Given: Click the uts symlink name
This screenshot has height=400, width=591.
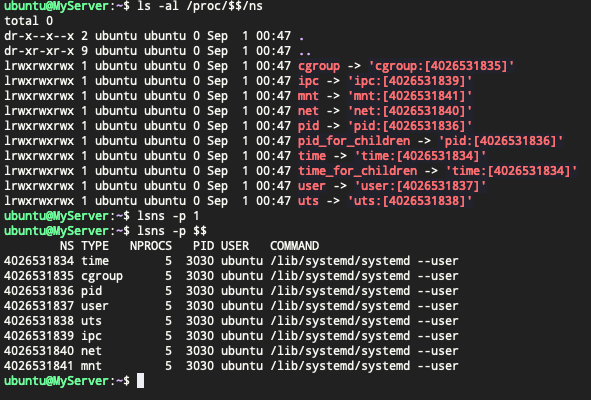Looking at the screenshot, I should (x=308, y=201).
